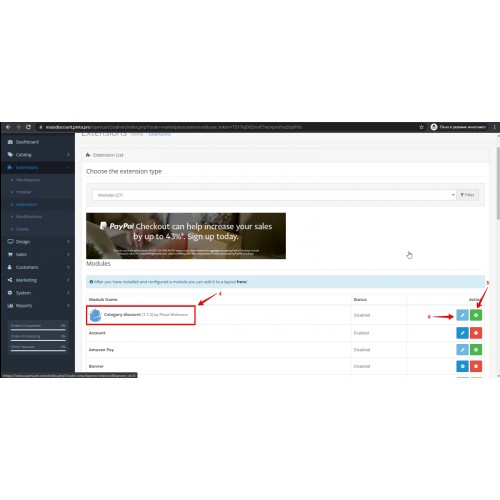Uninstall the Account module
Screen dimensions: 500x500
click(x=476, y=333)
